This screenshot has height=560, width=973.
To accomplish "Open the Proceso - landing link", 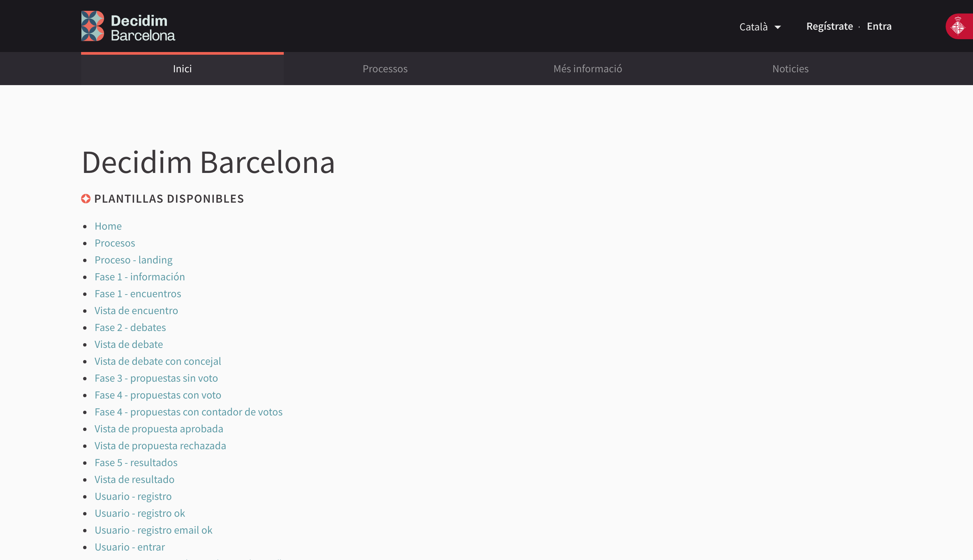I will coord(133,260).
